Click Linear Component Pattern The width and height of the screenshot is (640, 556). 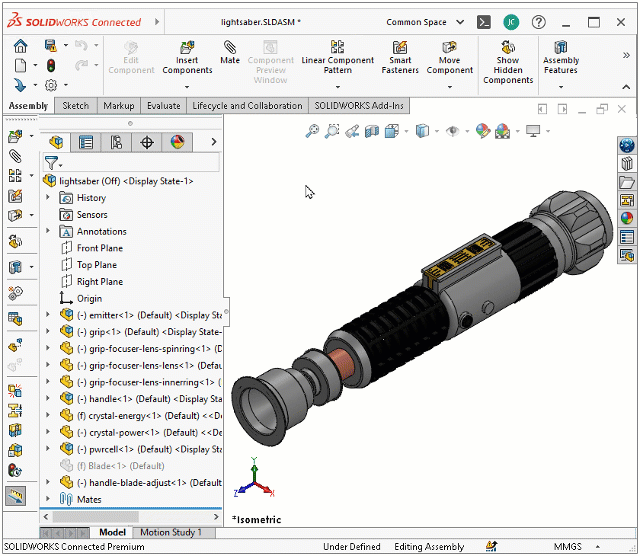pyautogui.click(x=338, y=58)
